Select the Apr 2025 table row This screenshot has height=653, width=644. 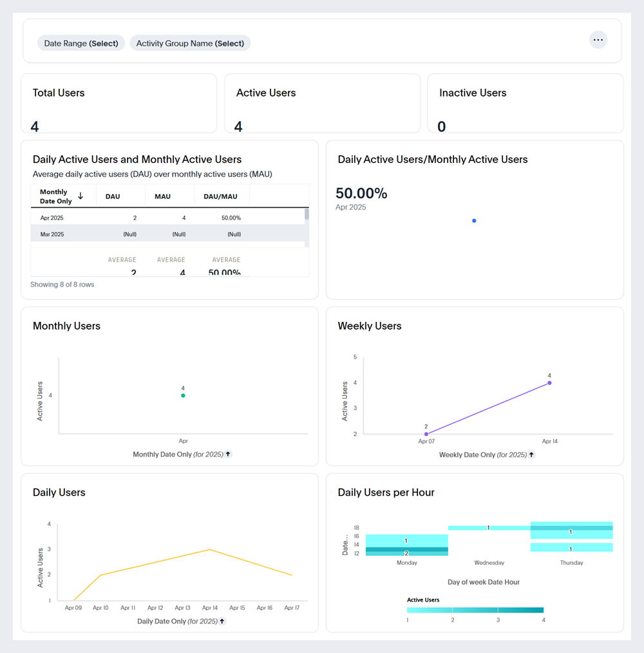coord(167,218)
